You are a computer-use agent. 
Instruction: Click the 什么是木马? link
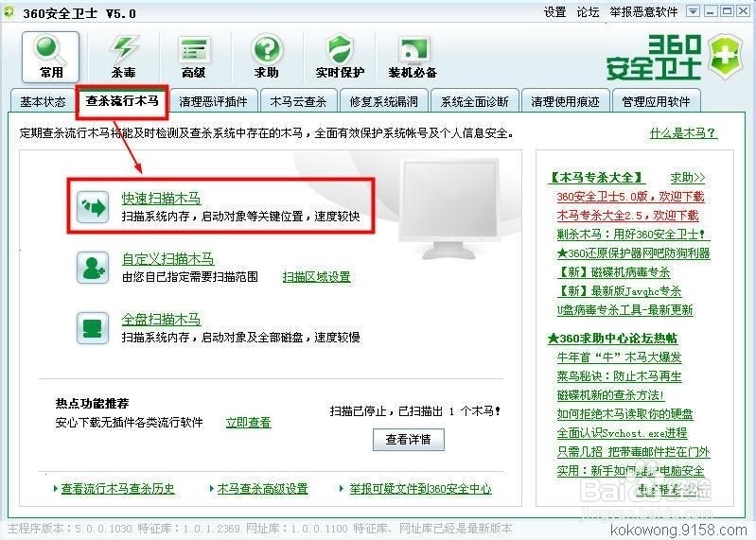pyautogui.click(x=684, y=133)
